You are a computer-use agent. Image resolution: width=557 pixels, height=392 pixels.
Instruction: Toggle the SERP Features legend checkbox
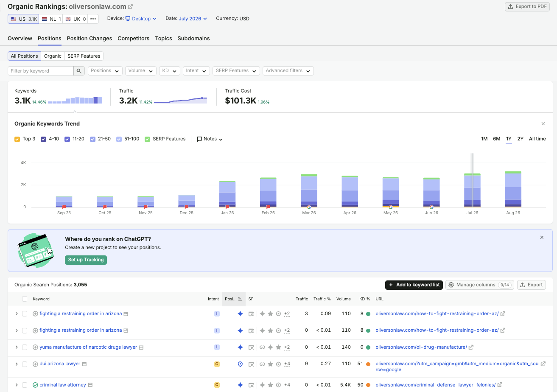pos(147,139)
